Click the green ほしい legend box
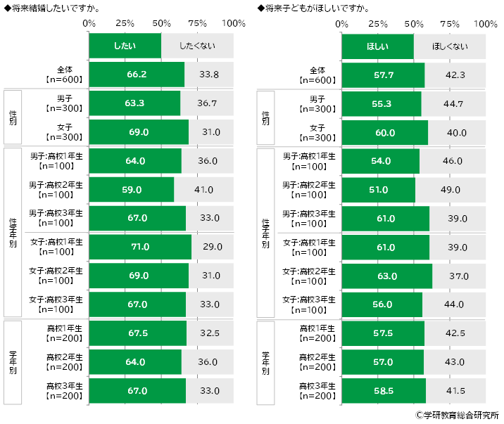 (377, 46)
